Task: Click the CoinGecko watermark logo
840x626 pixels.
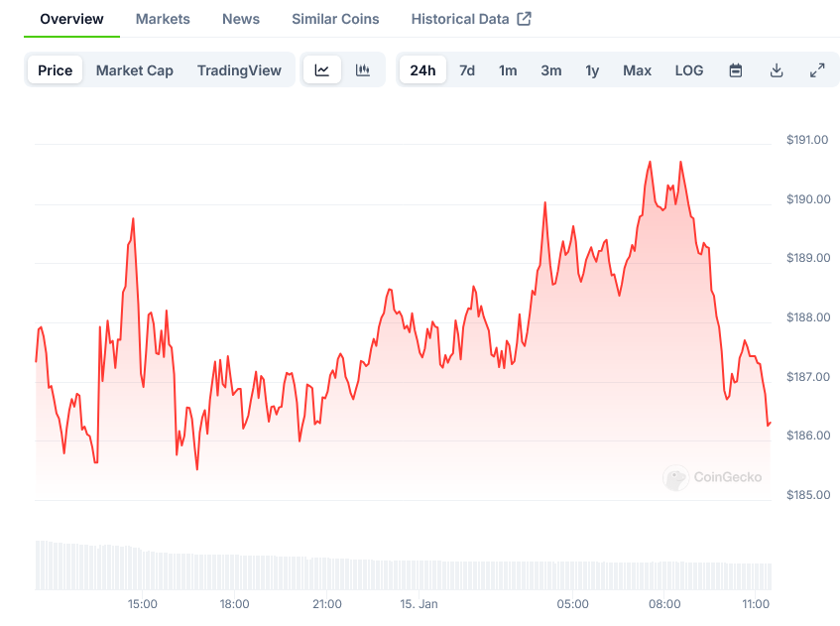Action: pyautogui.click(x=676, y=477)
